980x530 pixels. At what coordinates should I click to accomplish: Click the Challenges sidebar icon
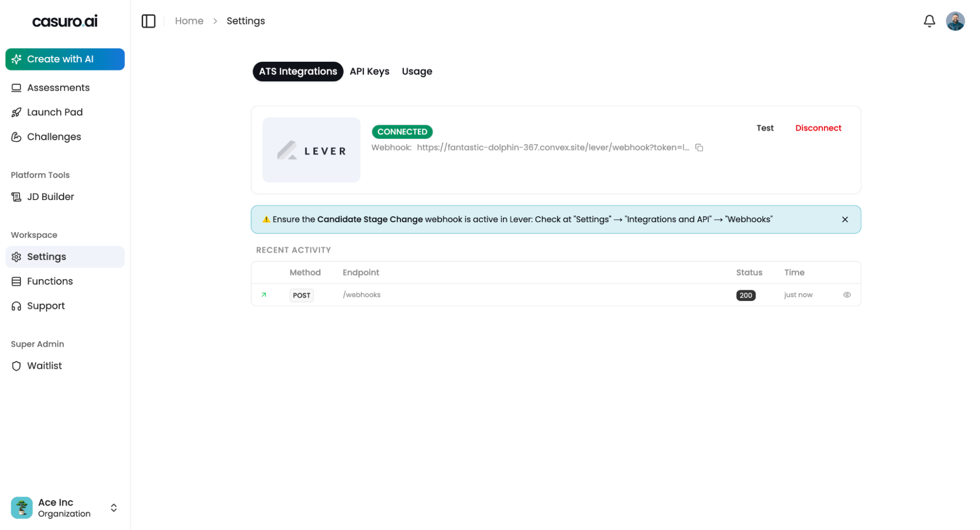click(x=16, y=137)
